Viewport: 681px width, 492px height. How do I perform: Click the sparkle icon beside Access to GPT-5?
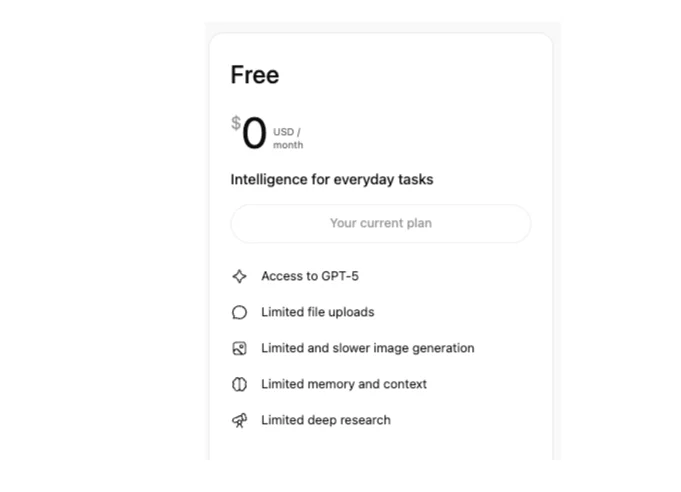click(x=239, y=276)
